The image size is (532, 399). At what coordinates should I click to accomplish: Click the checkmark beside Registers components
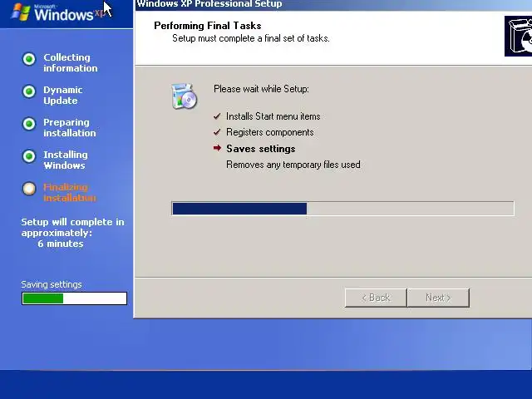[217, 132]
